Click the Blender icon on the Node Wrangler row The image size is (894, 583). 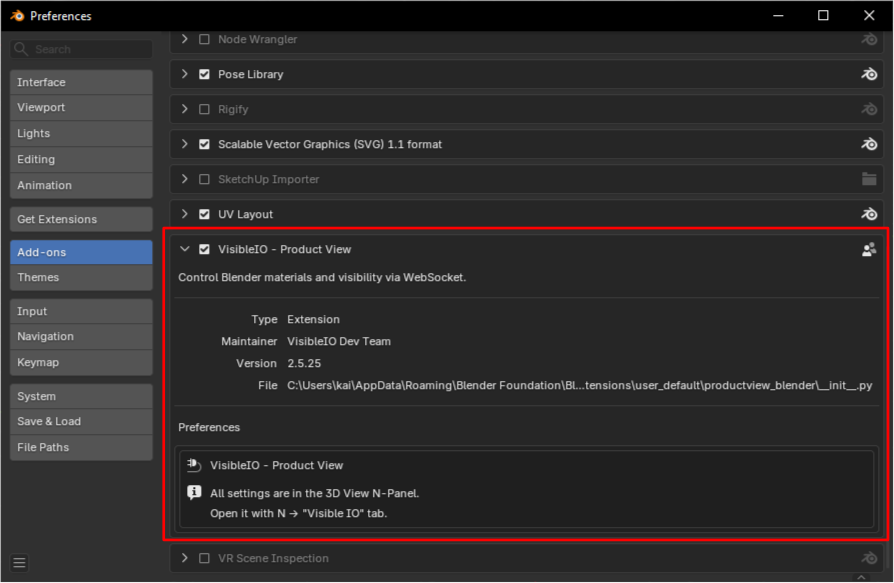click(869, 39)
